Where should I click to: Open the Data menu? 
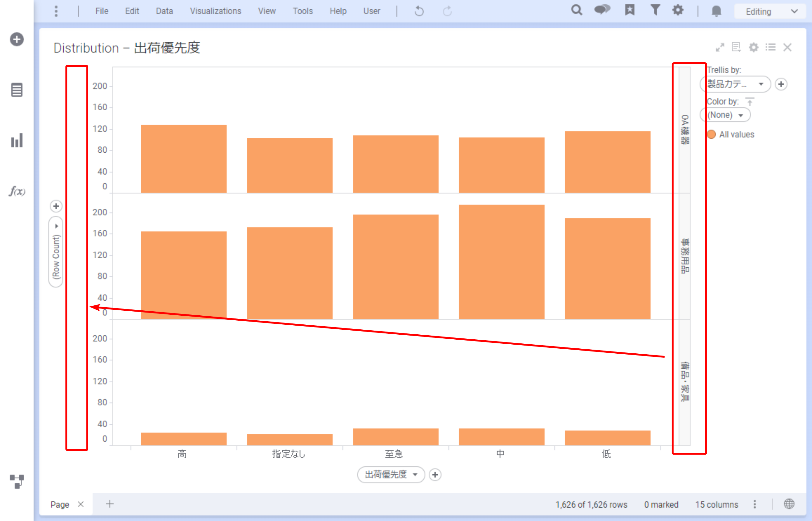coord(164,11)
